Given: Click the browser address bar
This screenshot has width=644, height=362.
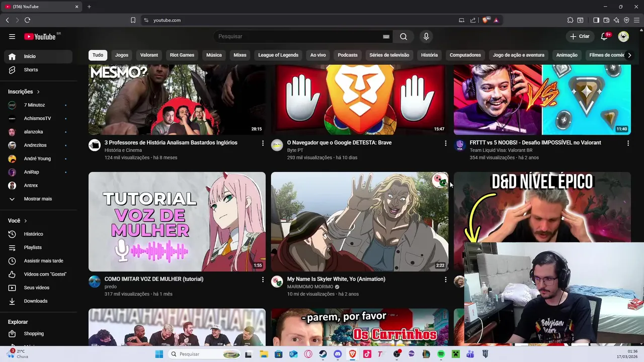Looking at the screenshot, I should tap(302, 20).
